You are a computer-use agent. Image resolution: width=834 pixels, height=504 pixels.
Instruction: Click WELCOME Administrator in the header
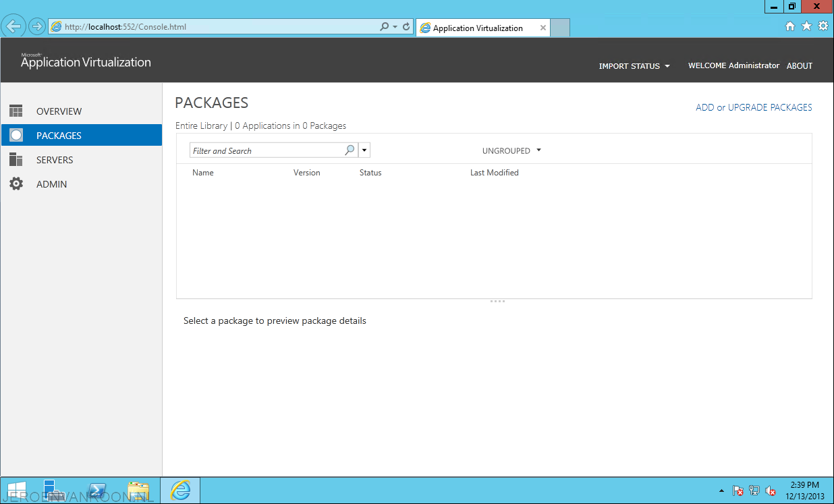coord(733,65)
